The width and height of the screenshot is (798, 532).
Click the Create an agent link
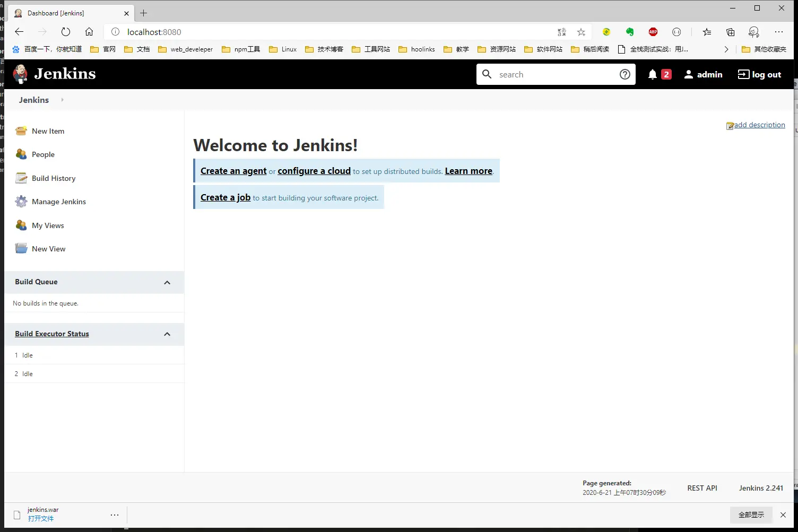point(233,171)
